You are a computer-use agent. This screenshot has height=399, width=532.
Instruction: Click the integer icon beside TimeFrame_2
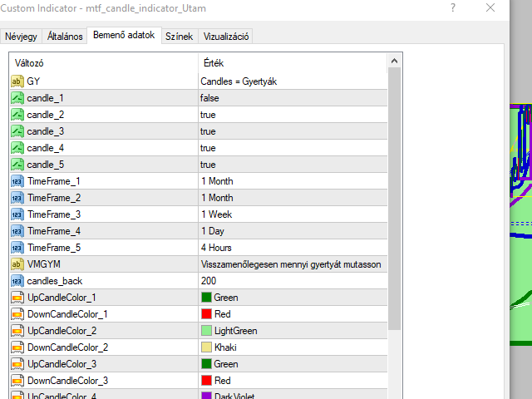(x=17, y=198)
